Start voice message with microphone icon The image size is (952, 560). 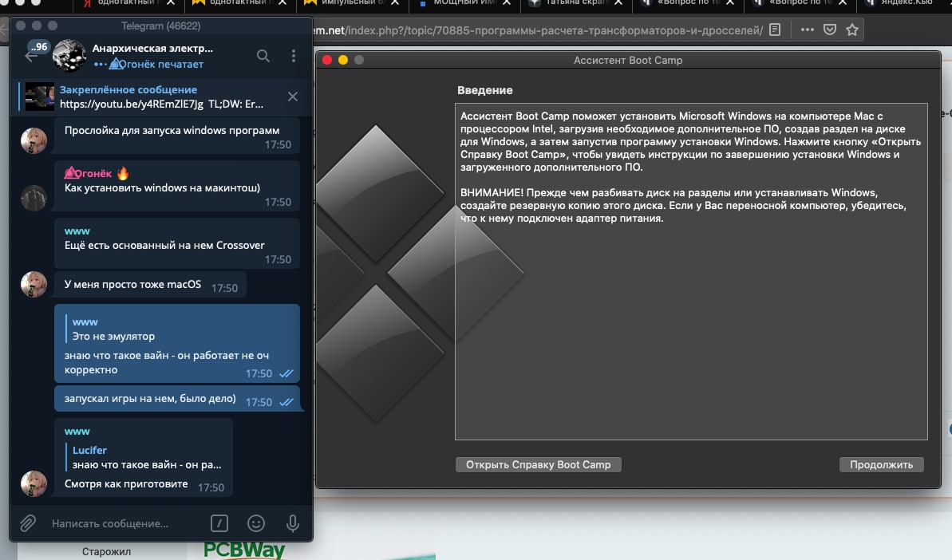pos(293,523)
